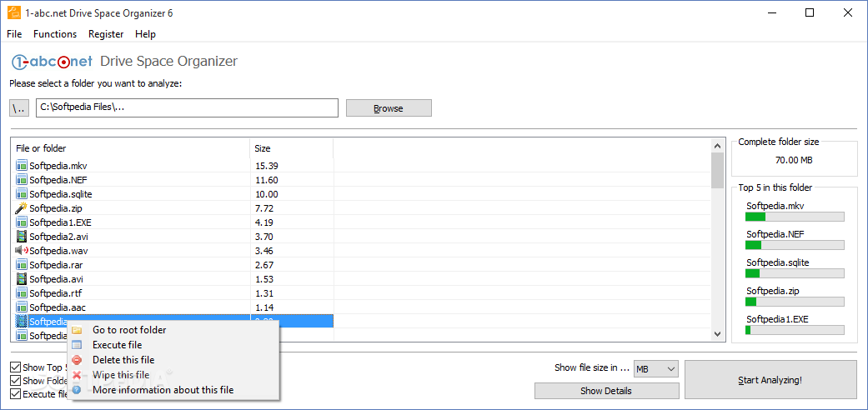
Task: Choose More information about this file
Action: tap(173, 389)
